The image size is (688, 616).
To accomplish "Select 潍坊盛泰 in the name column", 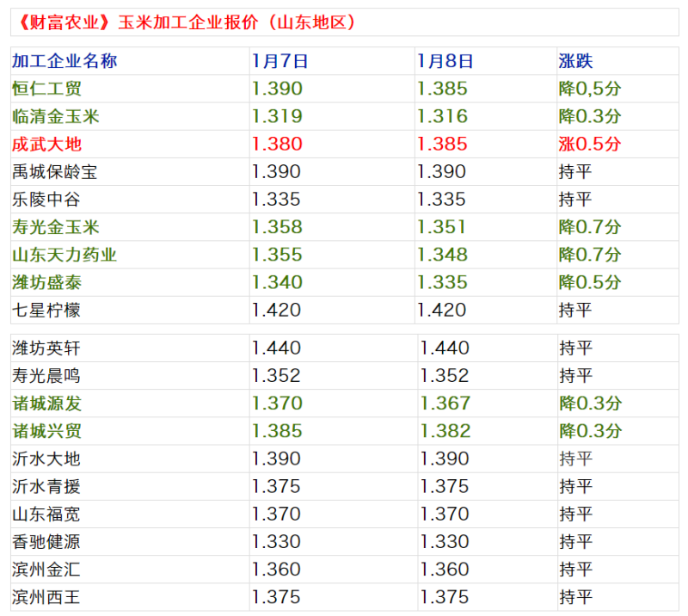I will coord(47,282).
